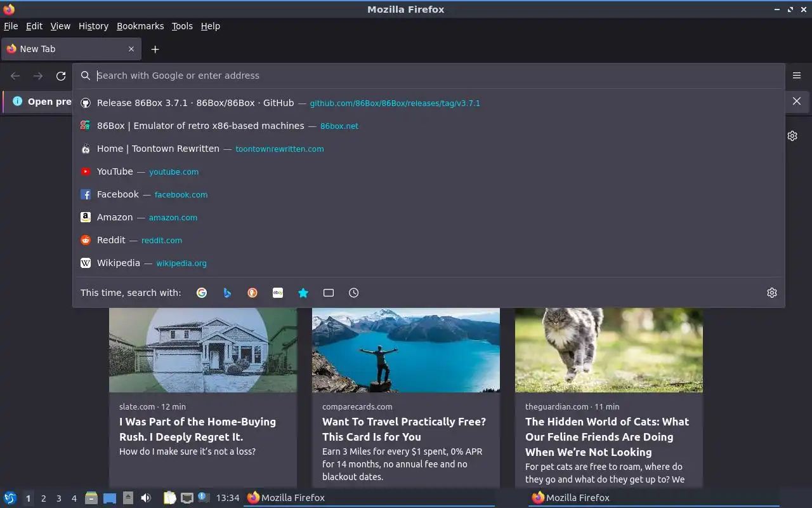Open the file manager taskbar icon
812x508 pixels.
tap(91, 498)
